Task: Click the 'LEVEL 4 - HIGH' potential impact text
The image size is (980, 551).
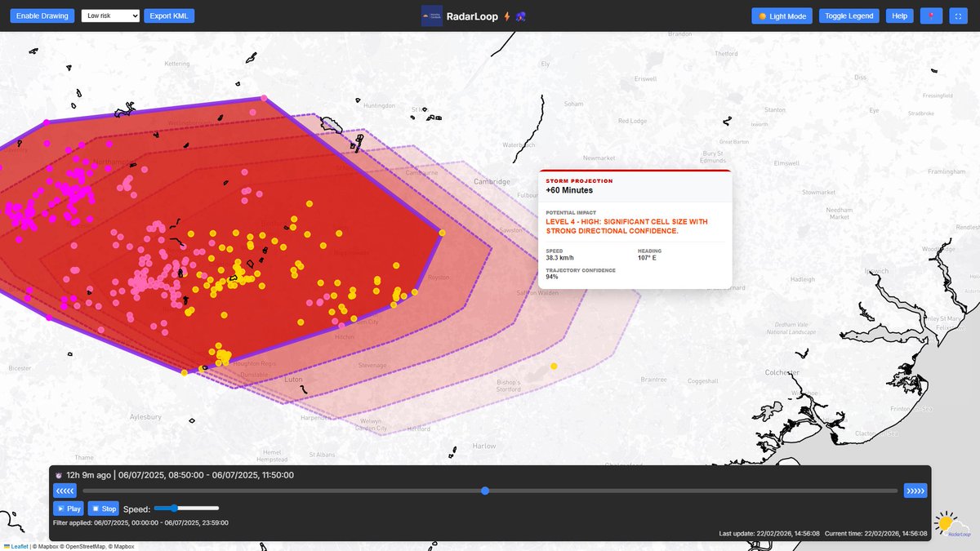Action: 627,226
